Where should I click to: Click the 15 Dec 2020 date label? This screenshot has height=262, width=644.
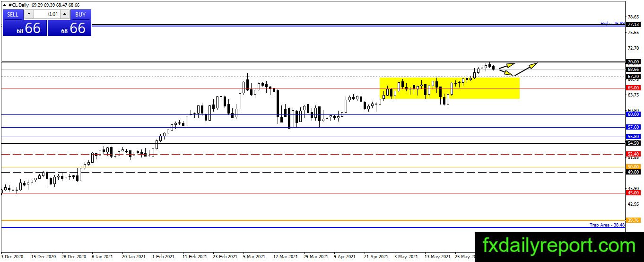pos(43,257)
